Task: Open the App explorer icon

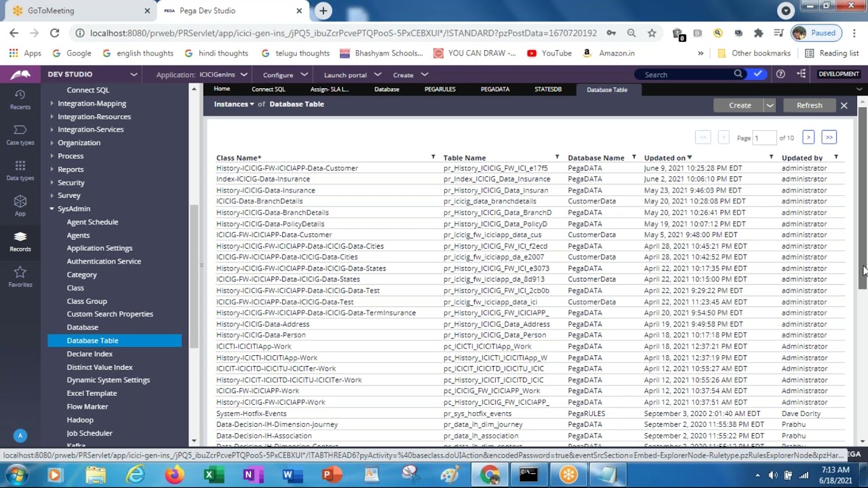Action: click(20, 206)
